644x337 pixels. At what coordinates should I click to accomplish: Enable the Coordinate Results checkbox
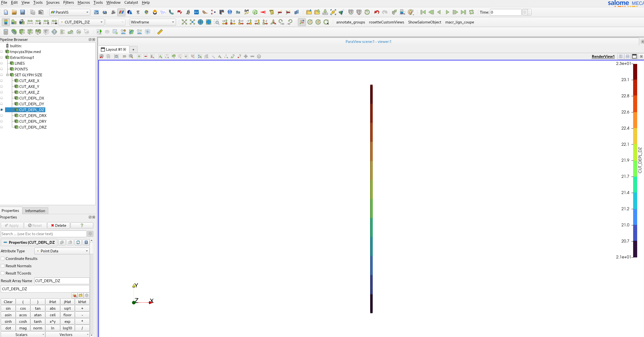pyautogui.click(x=3, y=258)
